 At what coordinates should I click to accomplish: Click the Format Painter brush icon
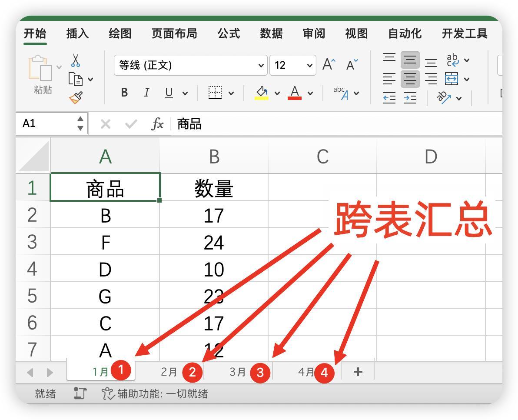tap(76, 98)
